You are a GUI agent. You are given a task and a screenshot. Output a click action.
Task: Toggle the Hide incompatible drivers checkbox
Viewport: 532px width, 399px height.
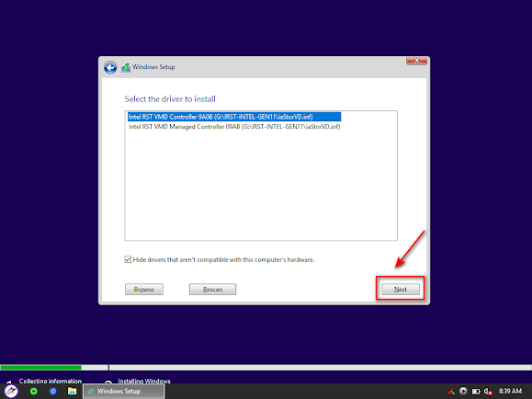pyautogui.click(x=128, y=260)
